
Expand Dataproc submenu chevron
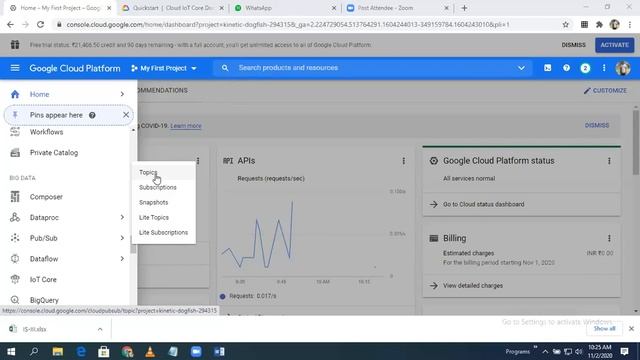click(122, 218)
